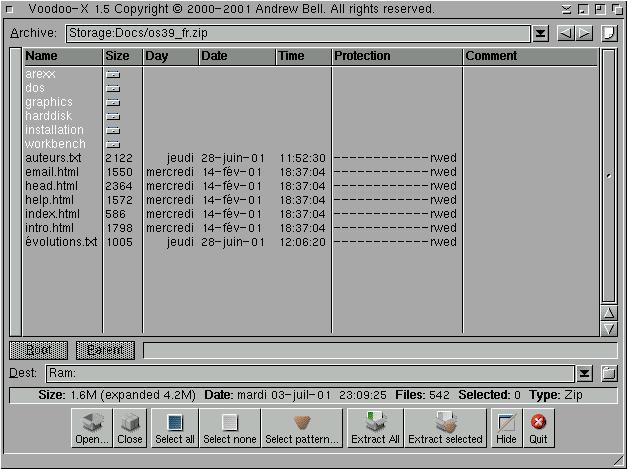This screenshot has width=627, height=469.
Task: Open the Select pattern... dialog
Action: click(302, 427)
